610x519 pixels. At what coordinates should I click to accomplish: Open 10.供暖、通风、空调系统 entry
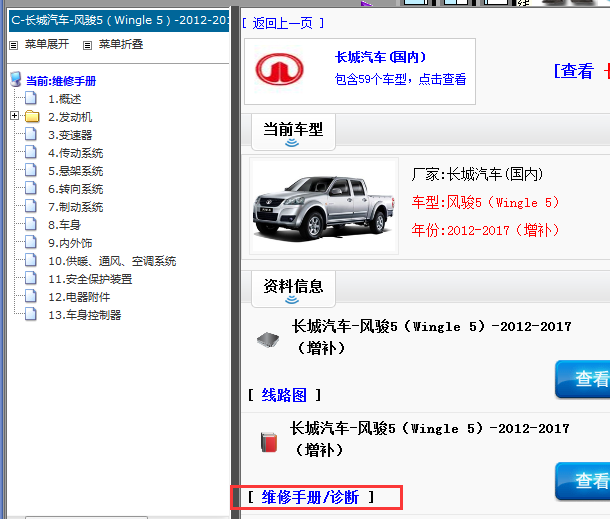coord(112,261)
